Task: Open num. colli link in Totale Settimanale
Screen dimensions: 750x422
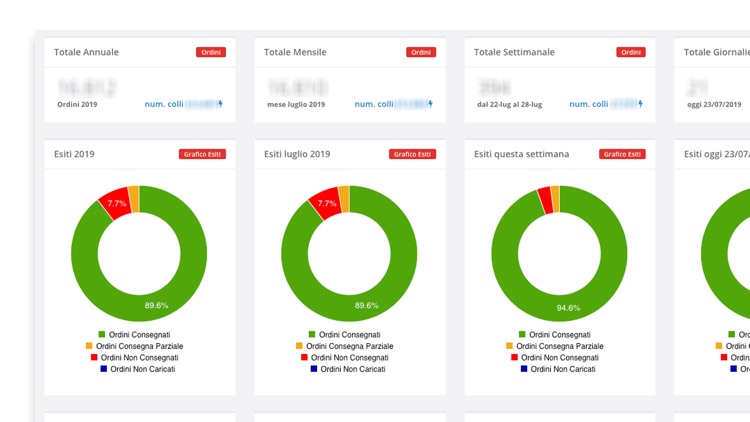Action: [x=589, y=104]
